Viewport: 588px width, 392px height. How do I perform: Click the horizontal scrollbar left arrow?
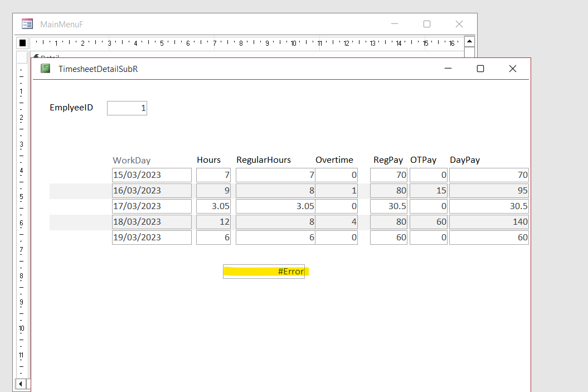22,384
